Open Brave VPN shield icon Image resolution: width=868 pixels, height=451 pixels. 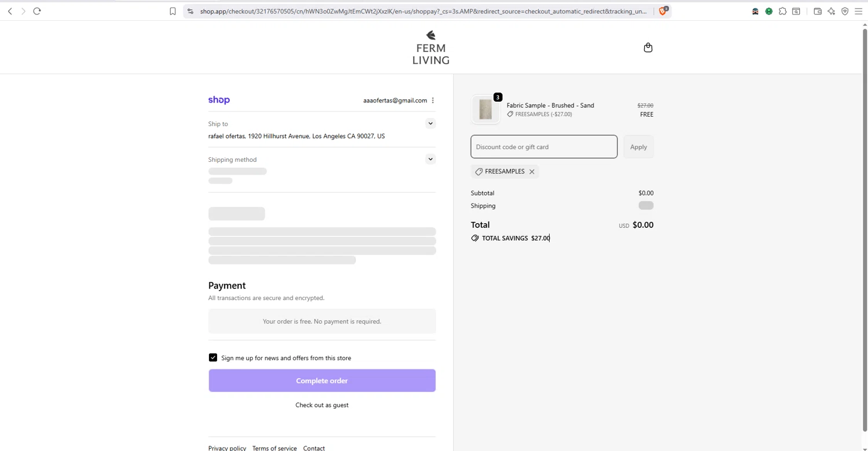click(845, 11)
